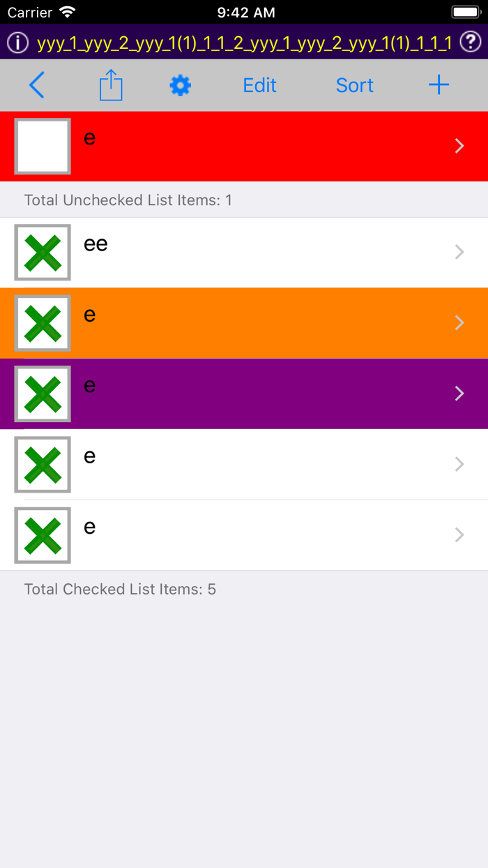Open the info icon in the title bar
Screen dimensions: 488x868
[x=17, y=42]
